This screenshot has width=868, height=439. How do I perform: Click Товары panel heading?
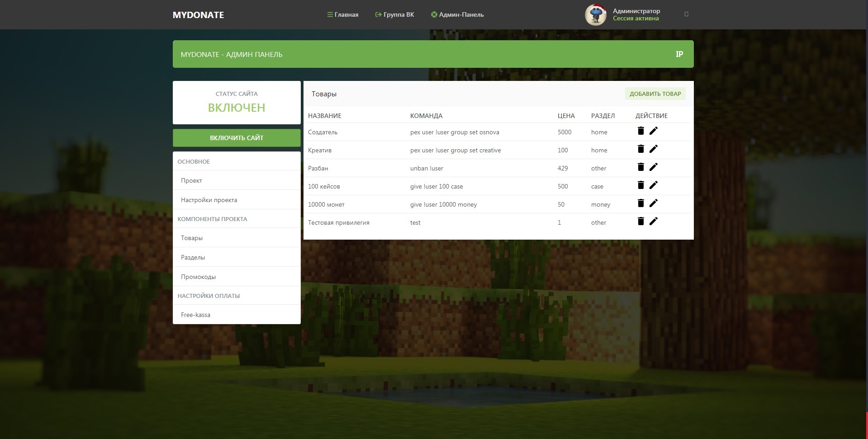(x=324, y=94)
